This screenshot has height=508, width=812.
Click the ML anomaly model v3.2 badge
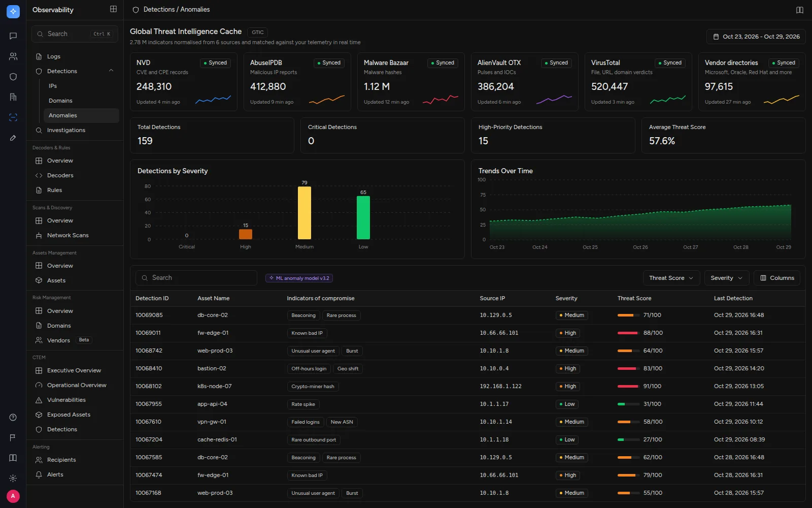coord(299,278)
